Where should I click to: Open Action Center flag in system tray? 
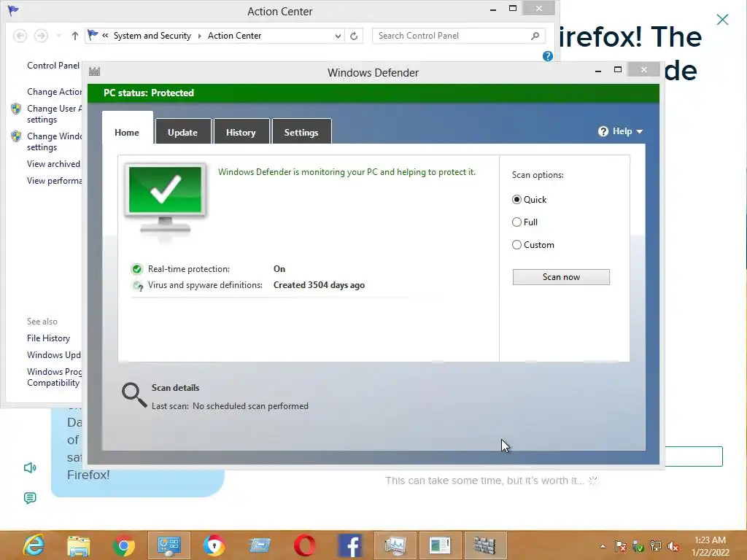pos(620,546)
